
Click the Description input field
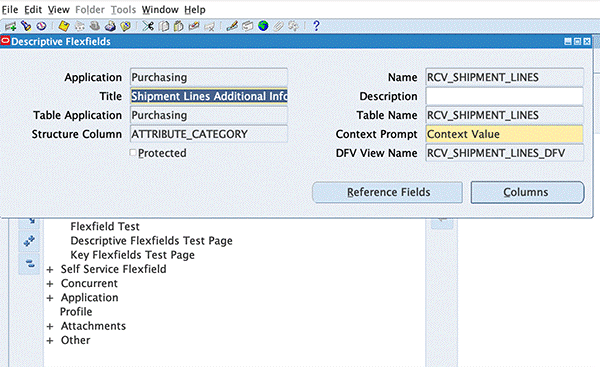click(504, 96)
